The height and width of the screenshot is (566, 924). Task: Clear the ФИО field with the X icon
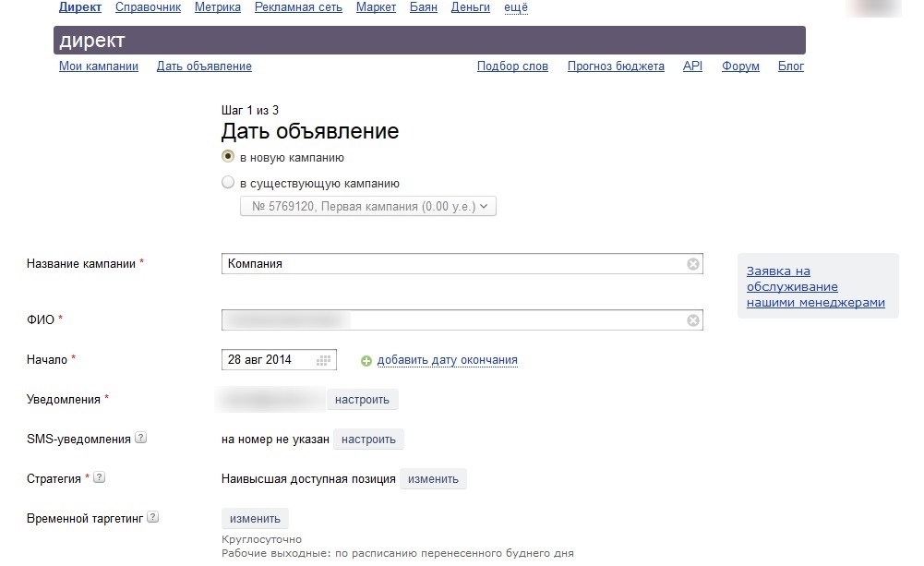coord(693,320)
